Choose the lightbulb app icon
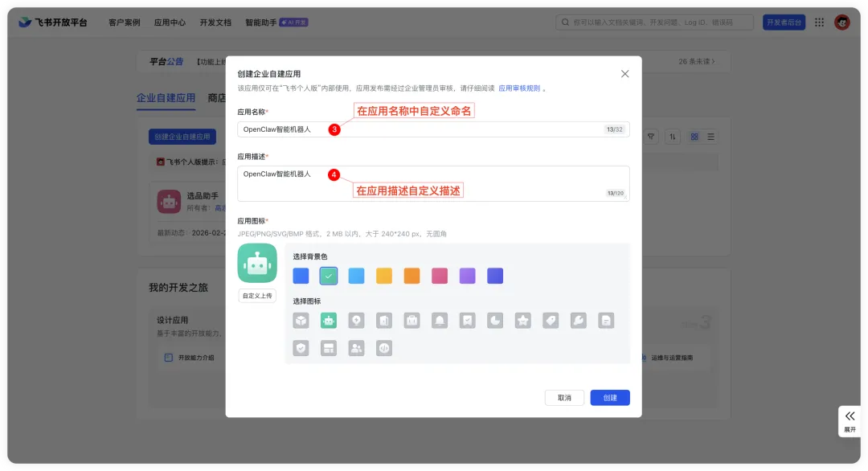The width and height of the screenshot is (868, 471). [x=357, y=321]
